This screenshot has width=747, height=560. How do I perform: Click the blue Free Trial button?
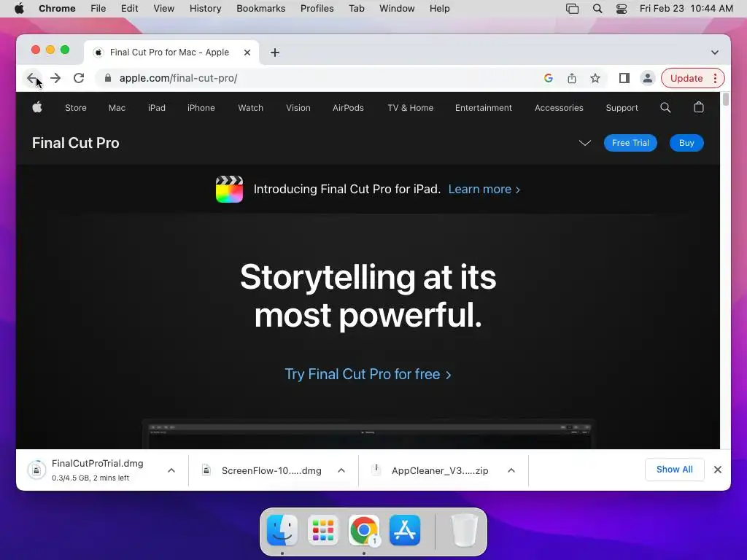click(x=630, y=143)
